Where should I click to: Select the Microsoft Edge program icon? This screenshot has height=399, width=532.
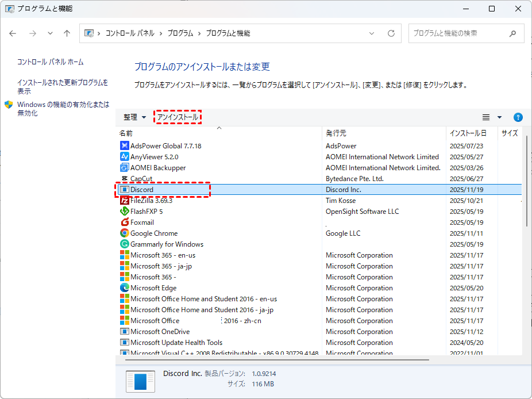point(125,288)
